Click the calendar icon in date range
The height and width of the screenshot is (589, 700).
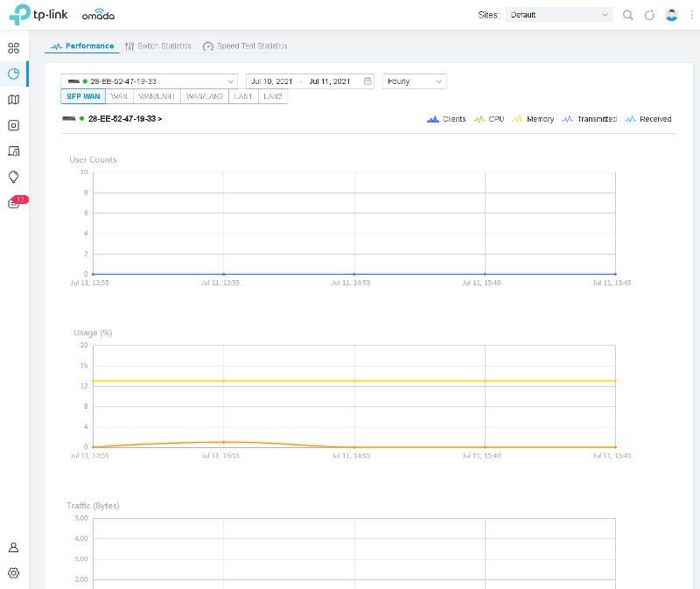(367, 81)
